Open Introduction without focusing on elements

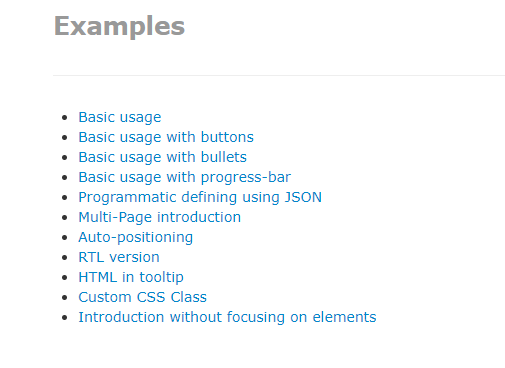click(227, 317)
